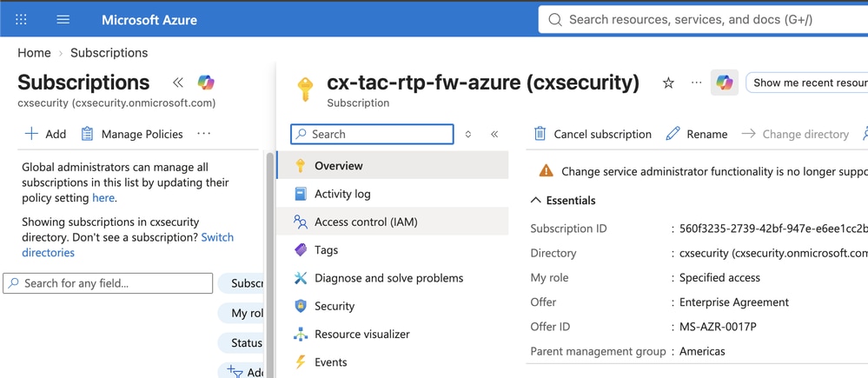Collapse the Essentials section
Image resolution: width=868 pixels, height=378 pixels.
coord(563,201)
